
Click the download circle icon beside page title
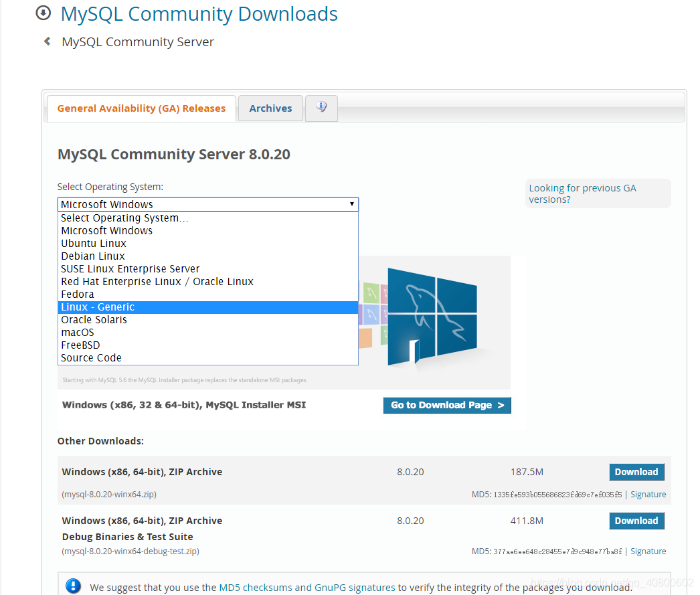pyautogui.click(x=43, y=13)
